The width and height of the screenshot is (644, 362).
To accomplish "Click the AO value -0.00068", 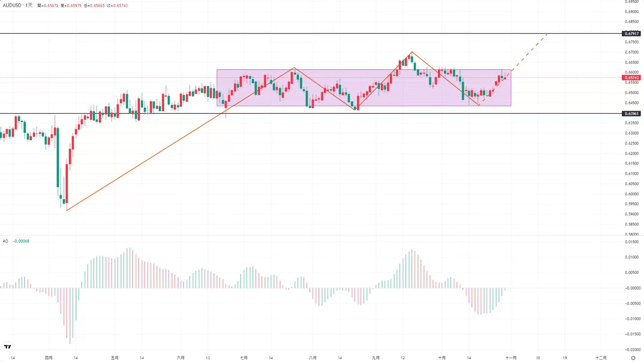I will coord(21,241).
